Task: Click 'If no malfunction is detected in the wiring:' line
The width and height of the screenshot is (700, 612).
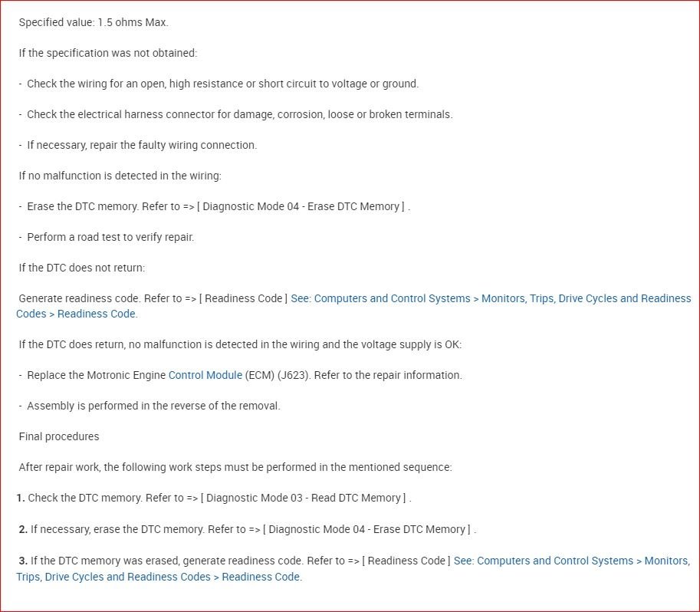Action: click(120, 176)
